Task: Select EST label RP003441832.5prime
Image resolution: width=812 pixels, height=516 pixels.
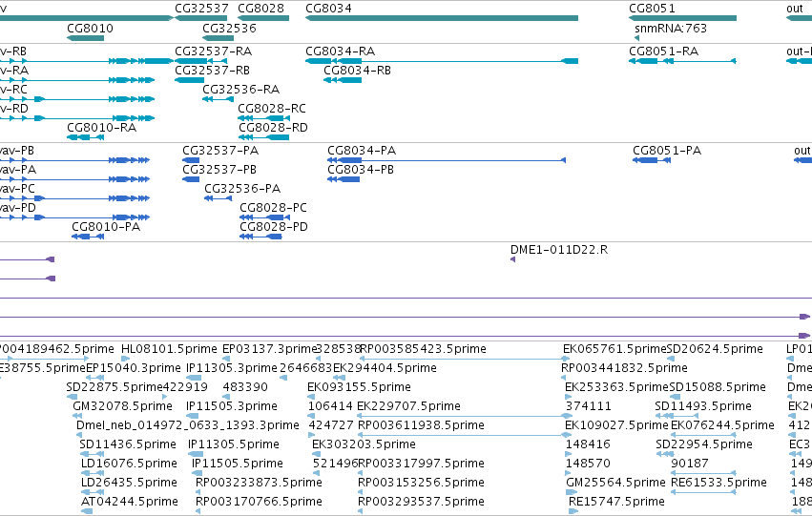Action: 625,368
